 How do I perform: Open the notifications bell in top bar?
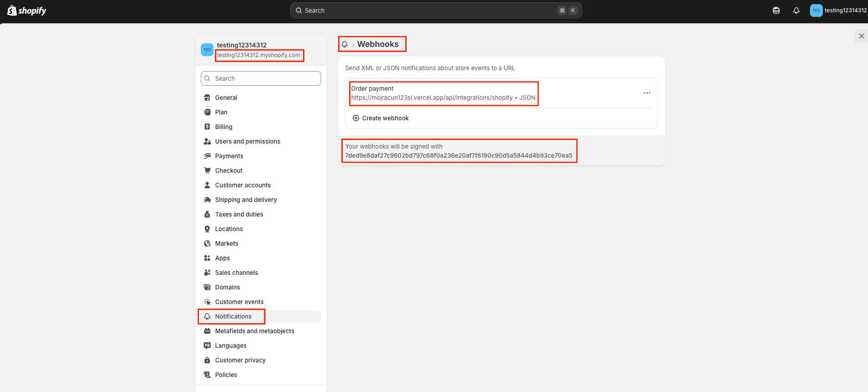796,10
